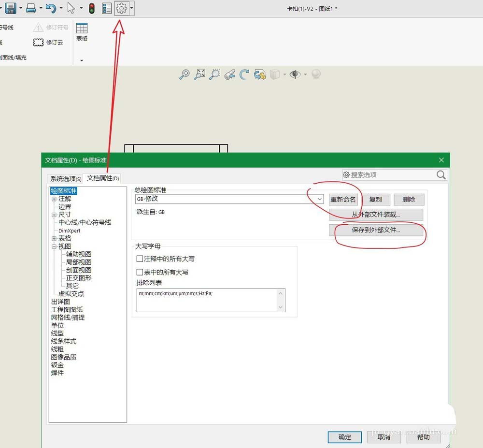Open the display style dropdown arrow
This screenshot has height=448, width=483.
pos(284,74)
